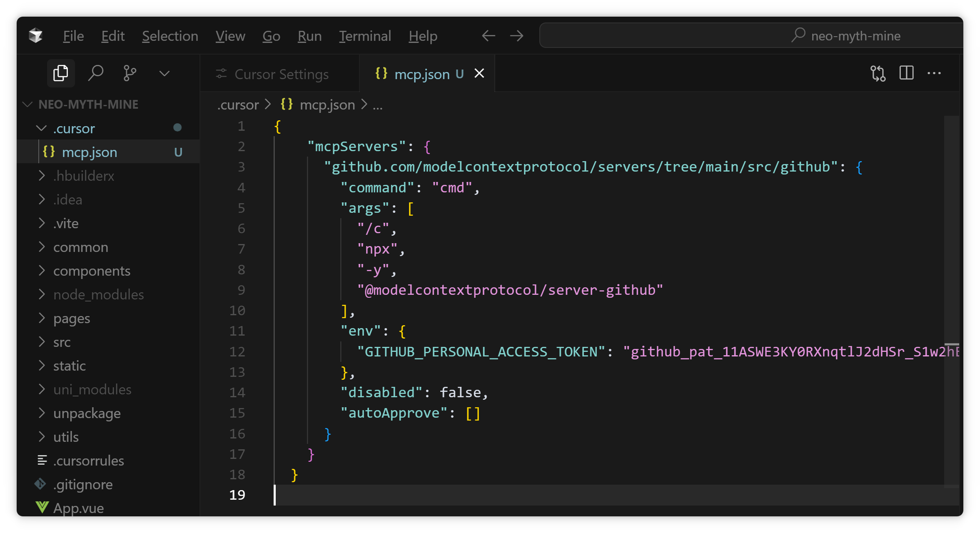The image size is (980, 533).
Task: Show more sidebar views chevron
Action: pos(165,73)
